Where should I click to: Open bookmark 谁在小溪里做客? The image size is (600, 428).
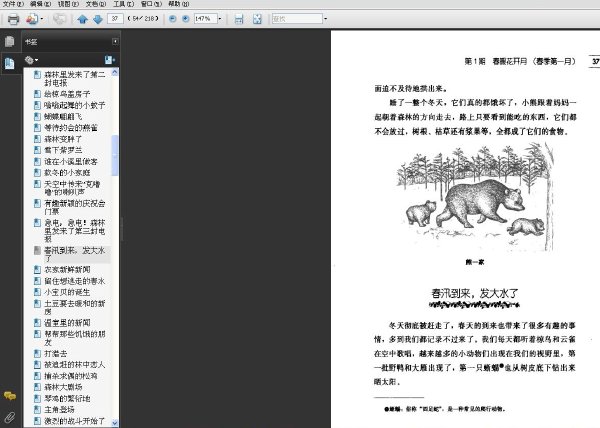click(70, 161)
